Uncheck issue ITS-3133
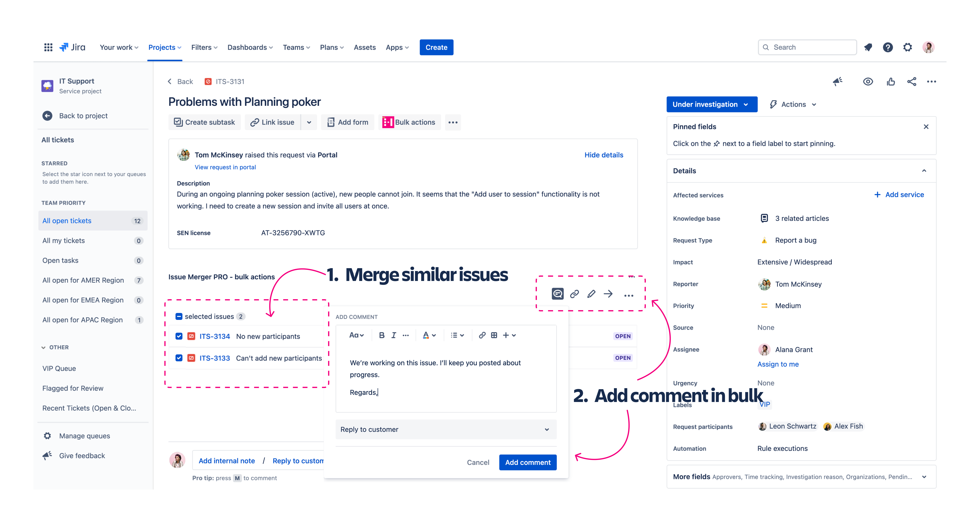 coord(178,358)
